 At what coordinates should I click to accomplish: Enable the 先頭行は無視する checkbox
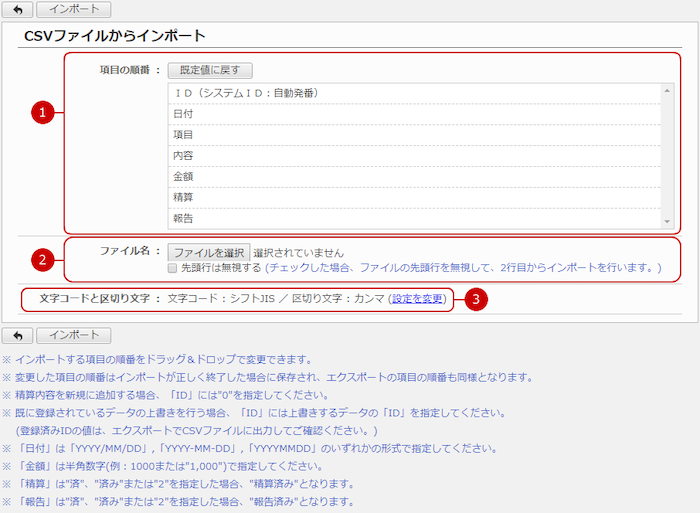tap(173, 268)
